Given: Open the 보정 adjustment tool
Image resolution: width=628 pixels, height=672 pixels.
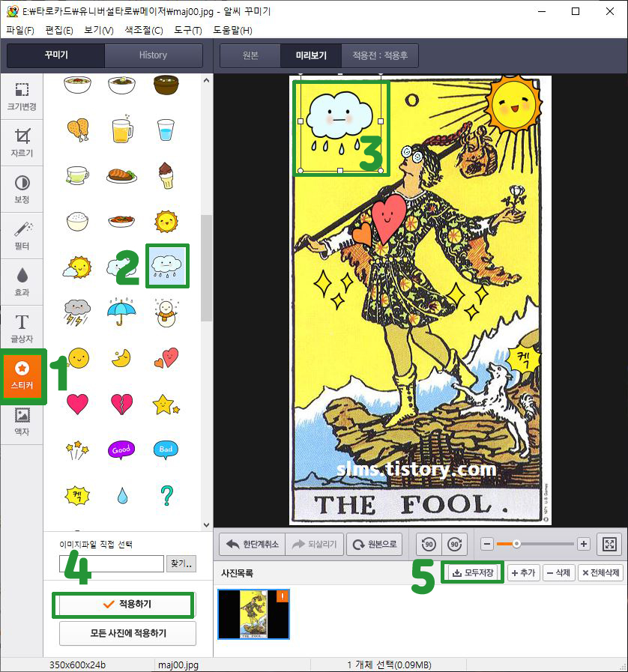Looking at the screenshot, I should click(x=22, y=190).
